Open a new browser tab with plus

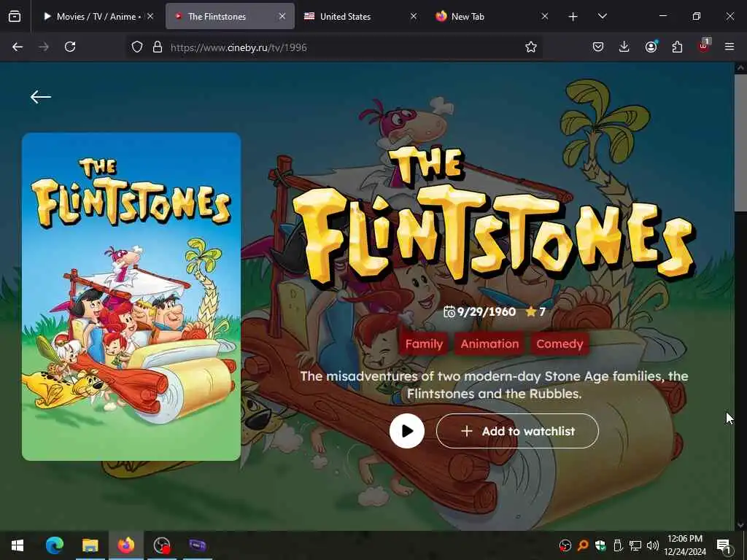(x=573, y=17)
